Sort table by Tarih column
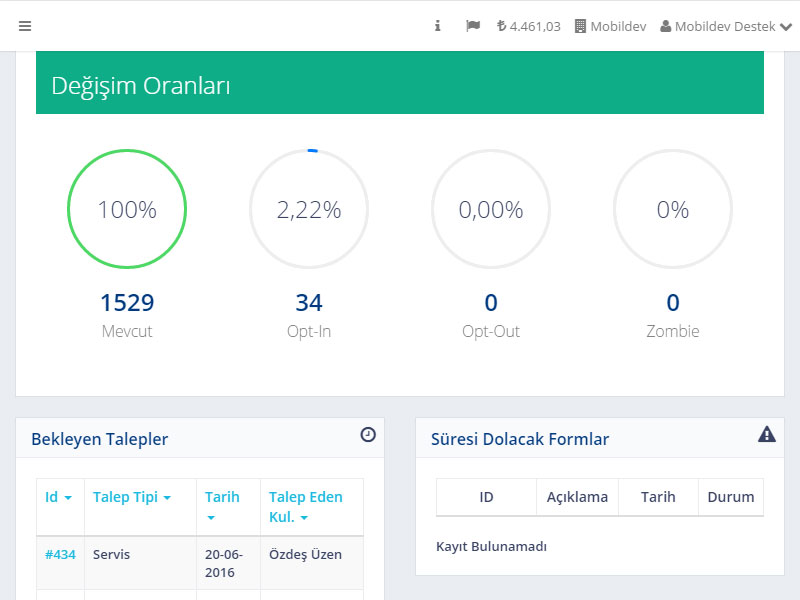The image size is (800, 600). pos(222,506)
